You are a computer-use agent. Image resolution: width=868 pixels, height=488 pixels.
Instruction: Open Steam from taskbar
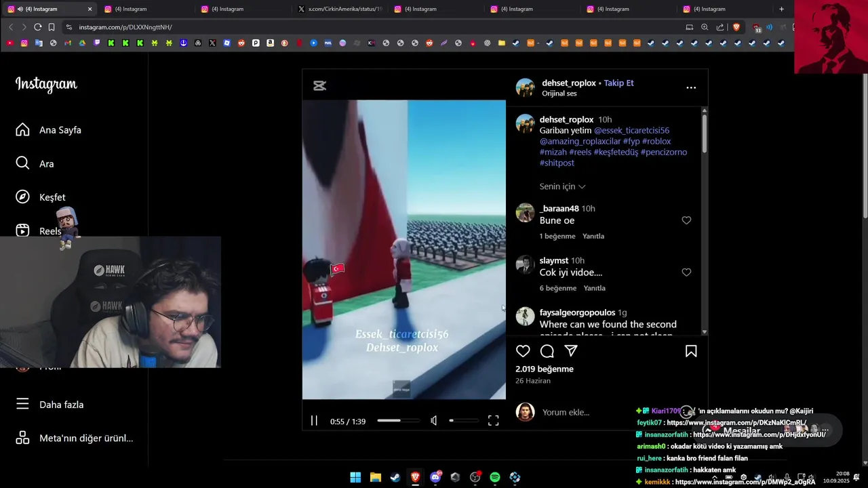395,477
